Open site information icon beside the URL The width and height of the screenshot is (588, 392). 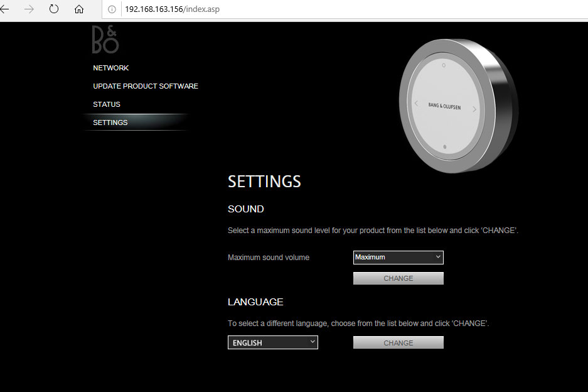pos(112,10)
